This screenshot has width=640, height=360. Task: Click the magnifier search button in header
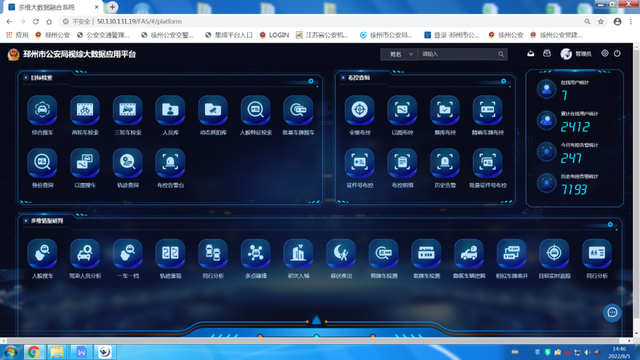click(x=501, y=54)
